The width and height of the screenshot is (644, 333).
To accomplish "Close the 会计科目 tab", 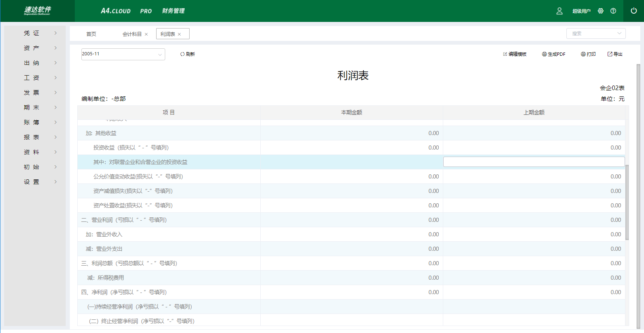I will click(x=146, y=34).
